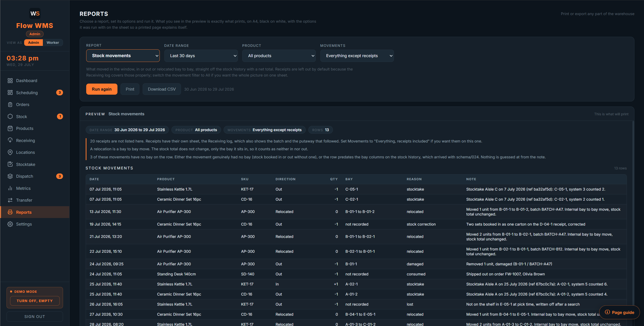This screenshot has width=644, height=326.
Task: Click the Orders clipboard icon
Action: [x=10, y=104]
